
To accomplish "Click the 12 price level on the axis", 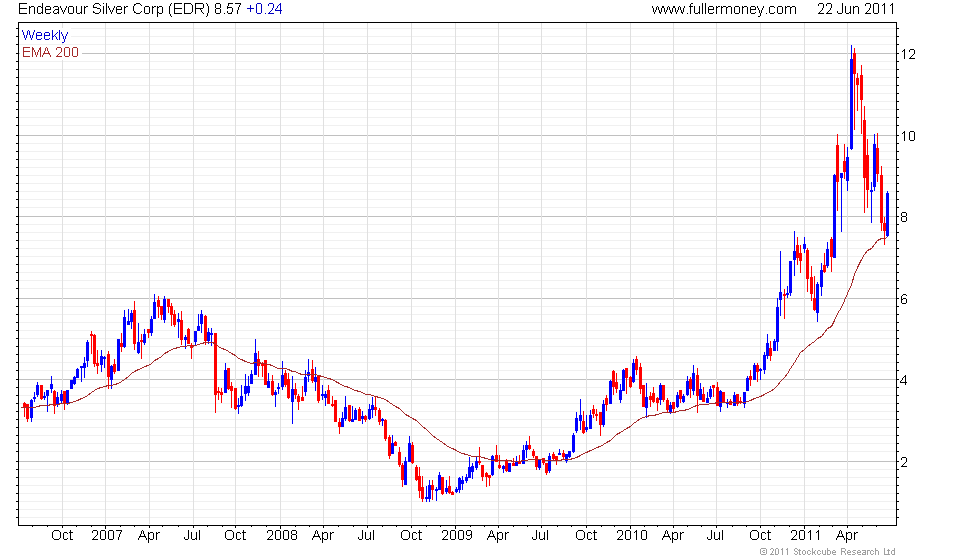I will click(908, 54).
